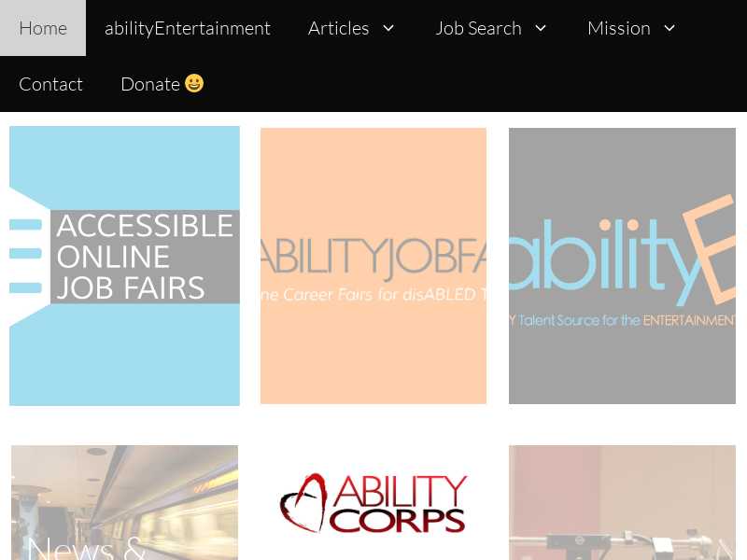Open the abilityE entertainment gray tile
This screenshot has width=747, height=560.
tap(622, 266)
